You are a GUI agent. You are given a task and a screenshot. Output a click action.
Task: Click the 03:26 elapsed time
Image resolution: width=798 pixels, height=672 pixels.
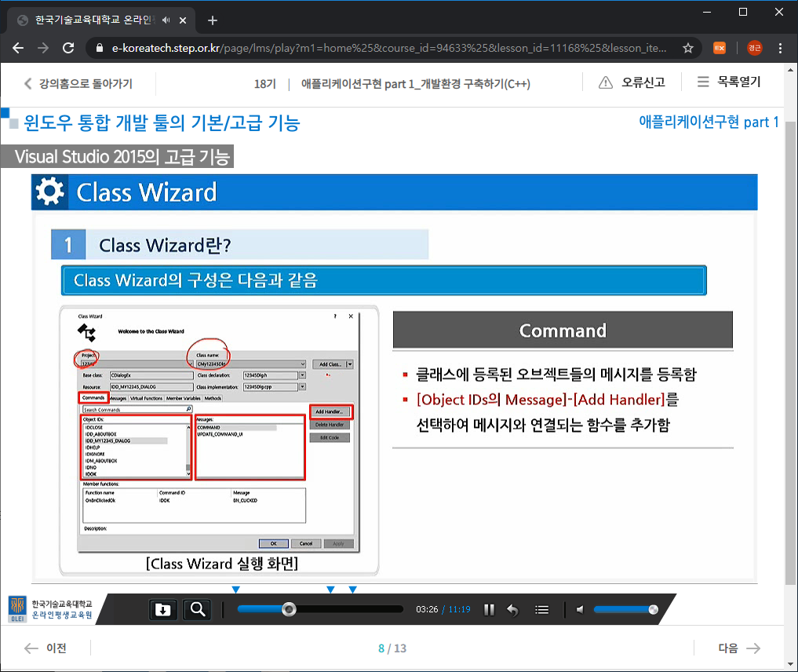[427, 609]
